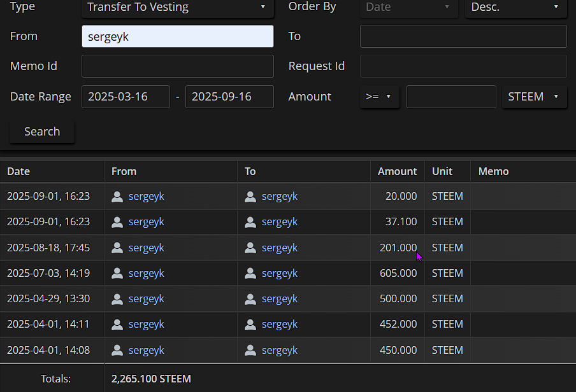576x392 pixels.
Task: Open From sergeyk link in 452.000 row
Action: click(146, 325)
